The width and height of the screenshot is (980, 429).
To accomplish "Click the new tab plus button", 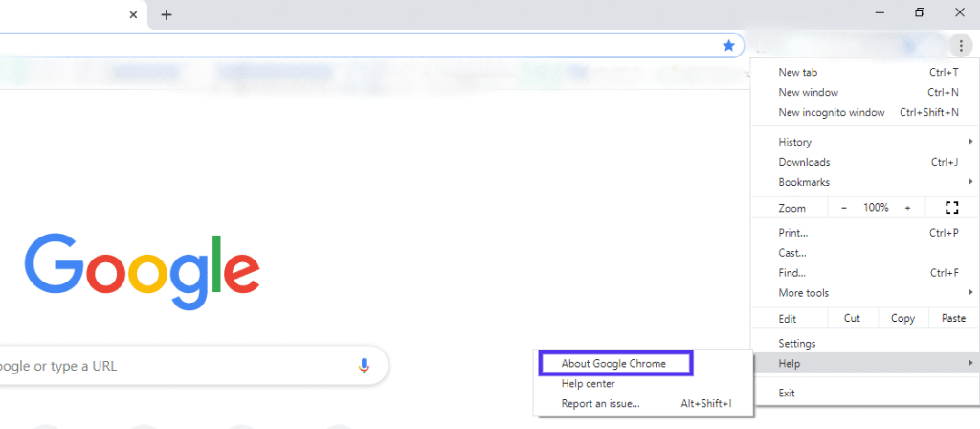I will coord(167,14).
